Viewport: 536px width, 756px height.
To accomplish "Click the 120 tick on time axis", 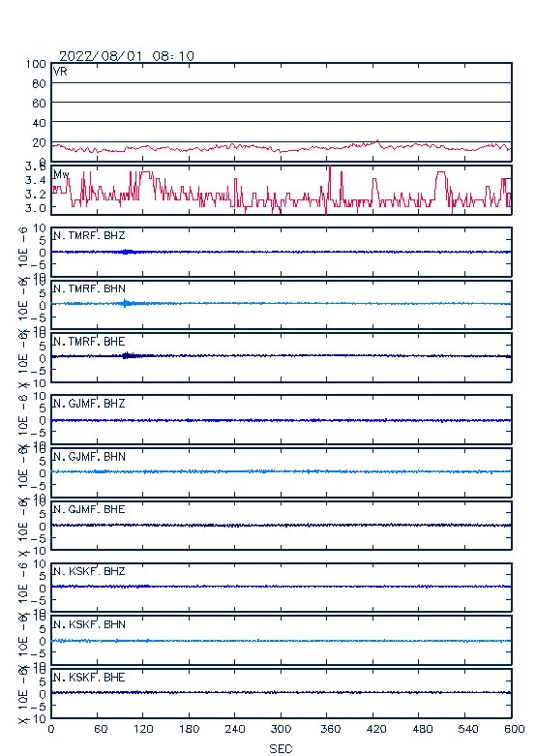I will tap(143, 729).
